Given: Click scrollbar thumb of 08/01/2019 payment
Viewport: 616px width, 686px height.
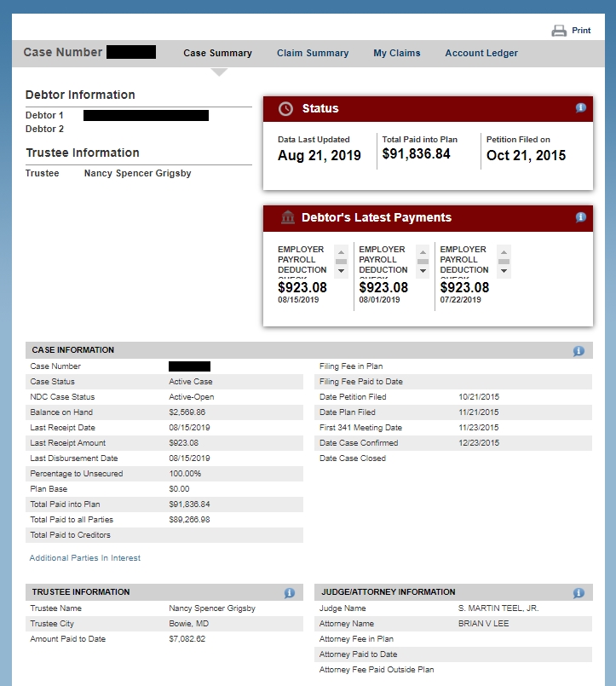Looking at the screenshot, I should [x=423, y=262].
